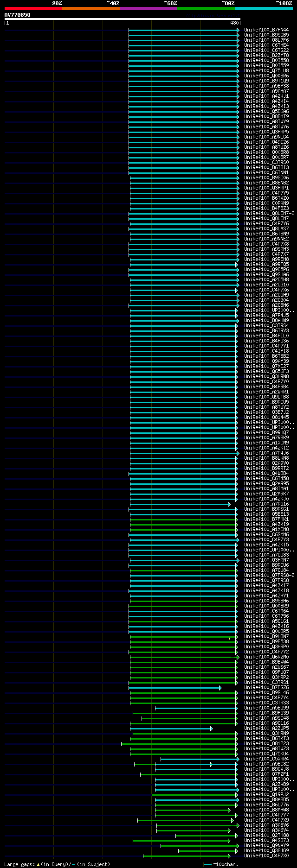Select the UniRef100_Q7FRS8-2 label
Screen dimensions: 297x868
[x=269, y=576]
